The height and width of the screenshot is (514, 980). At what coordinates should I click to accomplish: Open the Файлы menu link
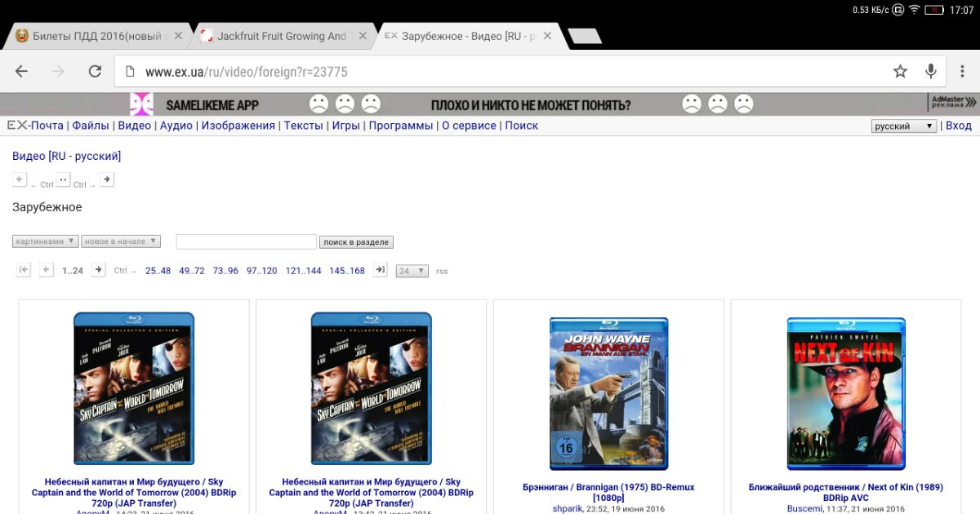tap(91, 126)
